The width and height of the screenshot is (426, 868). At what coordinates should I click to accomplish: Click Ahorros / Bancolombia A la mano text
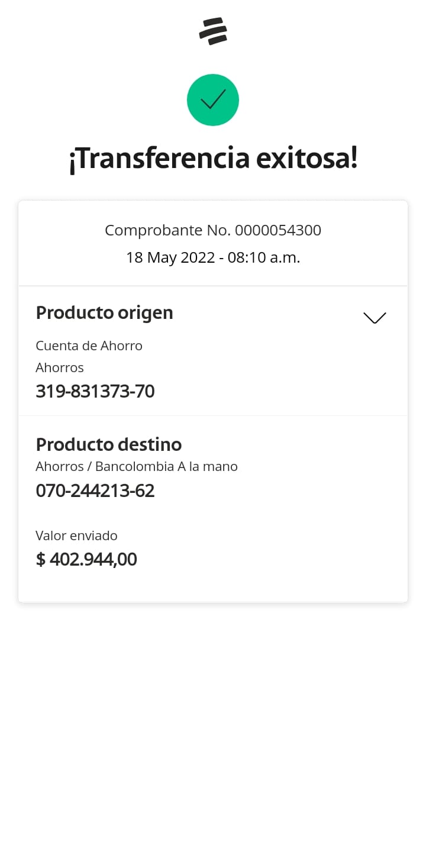(136, 466)
